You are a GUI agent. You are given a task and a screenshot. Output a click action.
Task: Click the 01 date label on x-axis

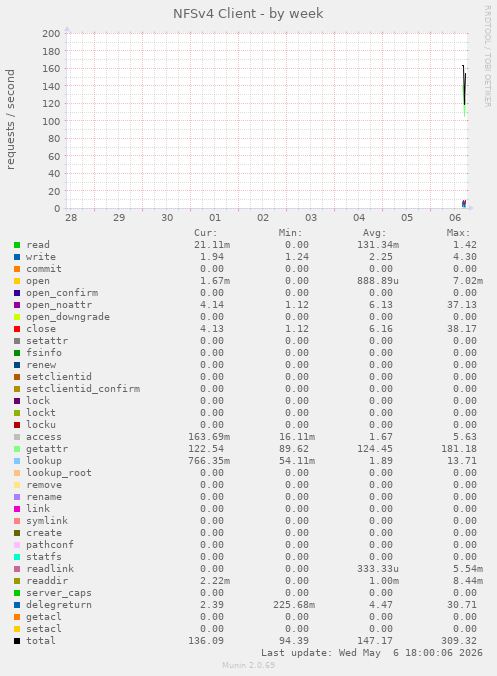point(215,218)
